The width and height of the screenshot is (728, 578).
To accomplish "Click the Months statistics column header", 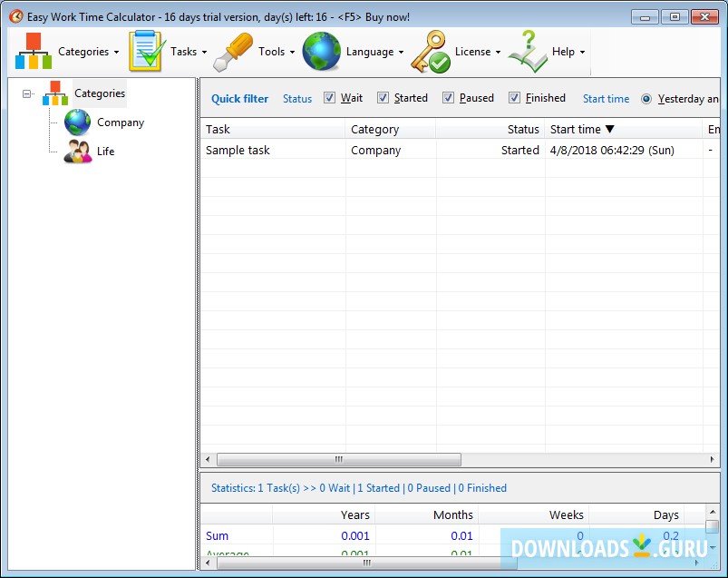I will [x=427, y=514].
